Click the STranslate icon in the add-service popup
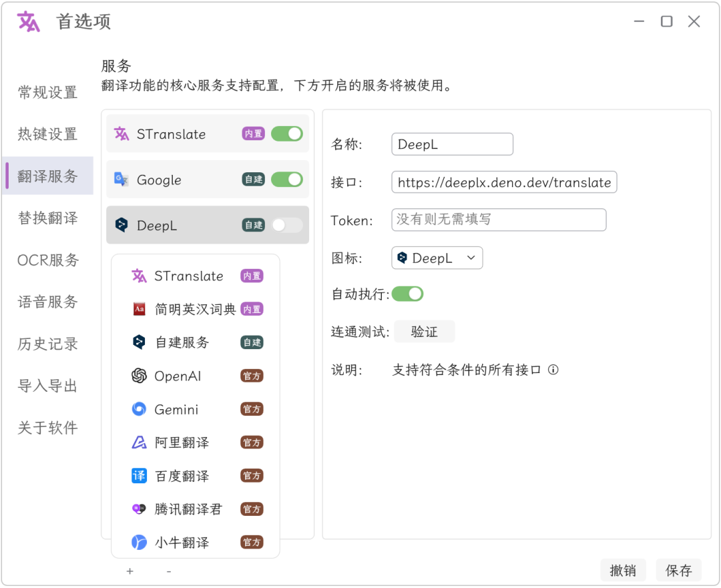This screenshot has width=721, height=588. pos(139,276)
